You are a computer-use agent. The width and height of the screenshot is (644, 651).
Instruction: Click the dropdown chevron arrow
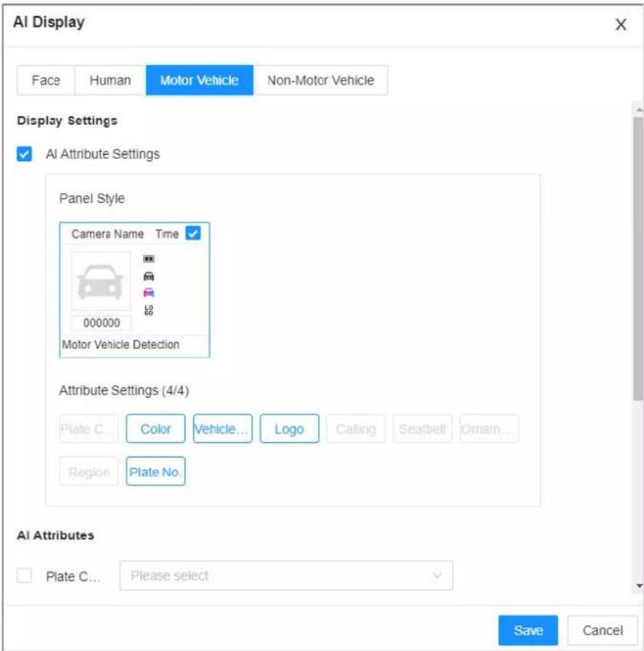pyautogui.click(x=437, y=575)
